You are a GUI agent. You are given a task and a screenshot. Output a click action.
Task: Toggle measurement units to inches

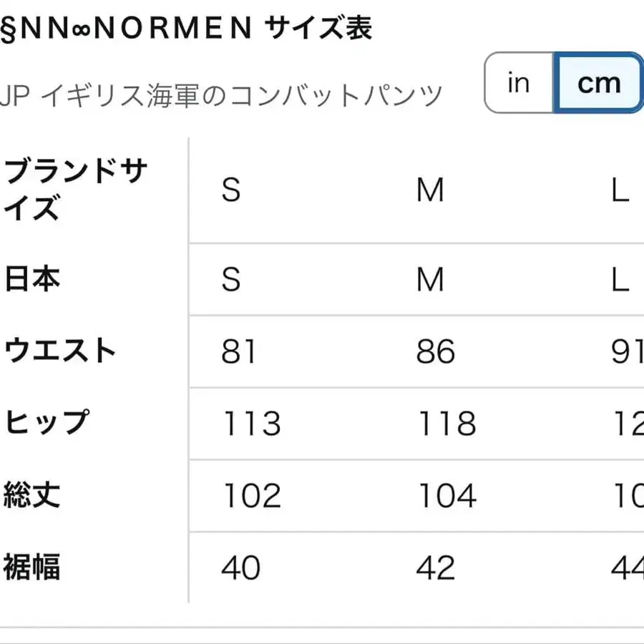click(x=518, y=82)
